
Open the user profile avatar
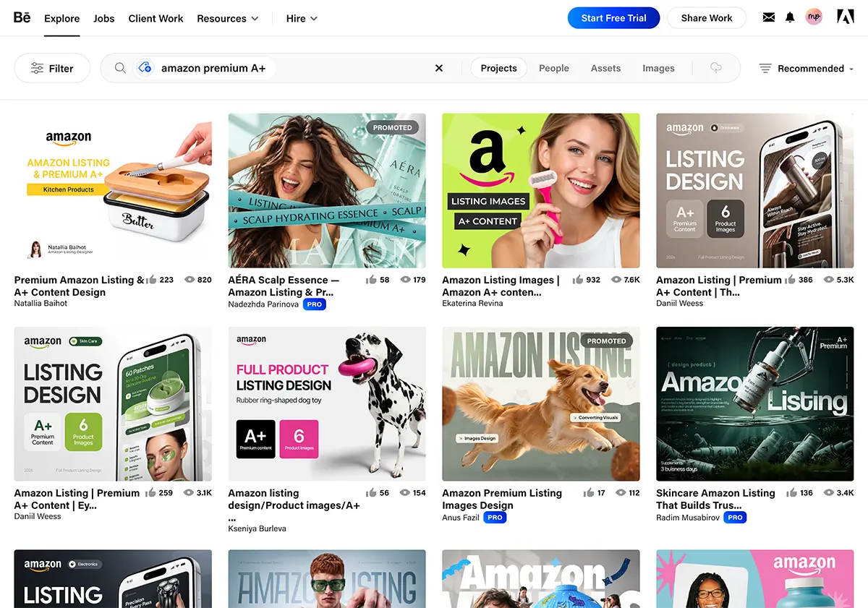(814, 17)
